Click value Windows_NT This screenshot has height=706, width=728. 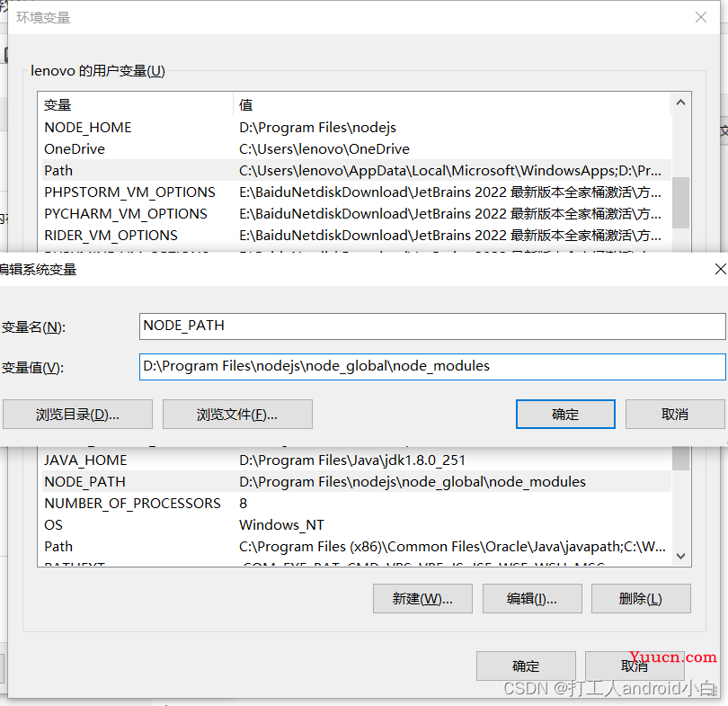tap(281, 525)
